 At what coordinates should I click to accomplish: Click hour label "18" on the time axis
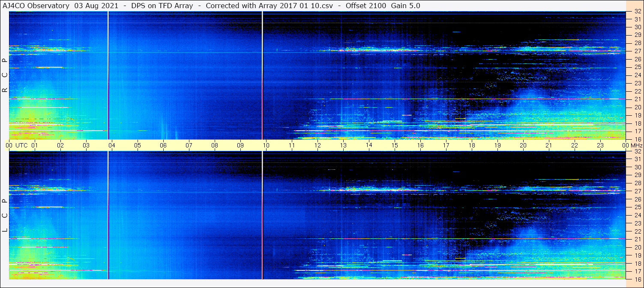pos(472,145)
